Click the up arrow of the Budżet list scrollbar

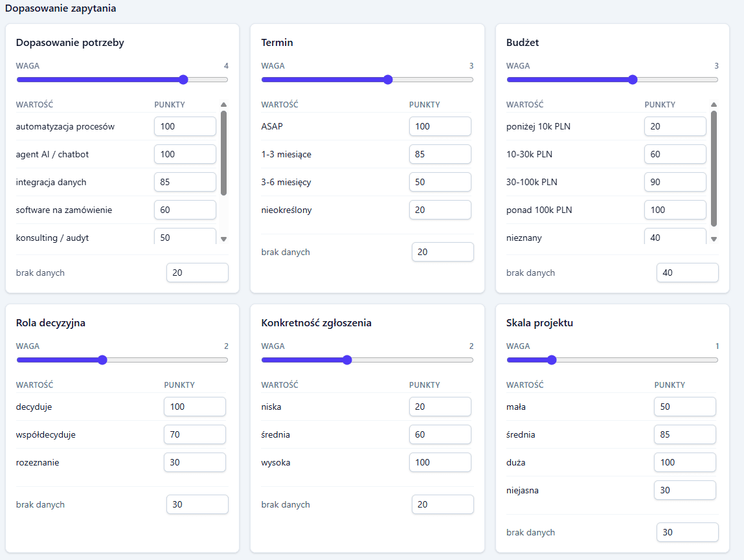coord(714,104)
